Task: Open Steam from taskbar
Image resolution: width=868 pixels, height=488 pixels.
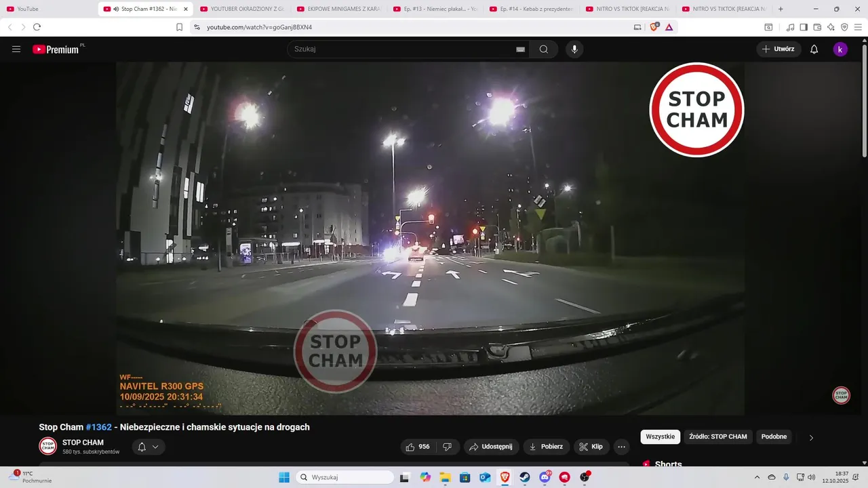Action: pos(525,477)
